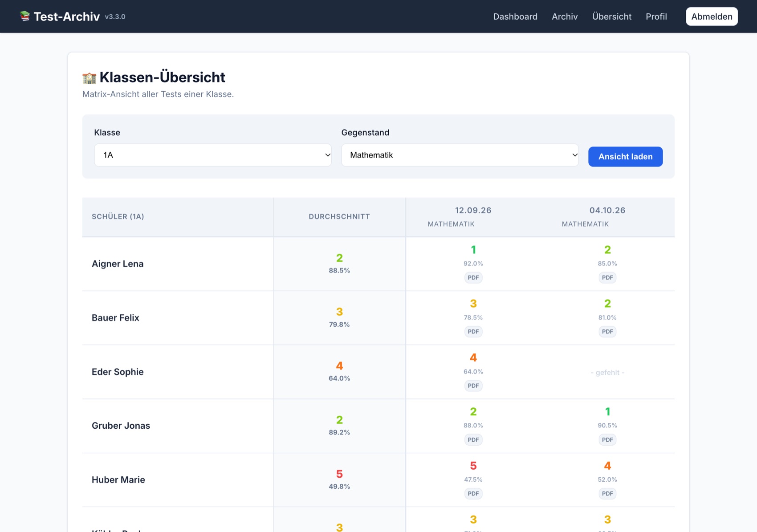Image resolution: width=757 pixels, height=532 pixels.
Task: Click the Schüler (1A) column header
Action: pyautogui.click(x=178, y=217)
